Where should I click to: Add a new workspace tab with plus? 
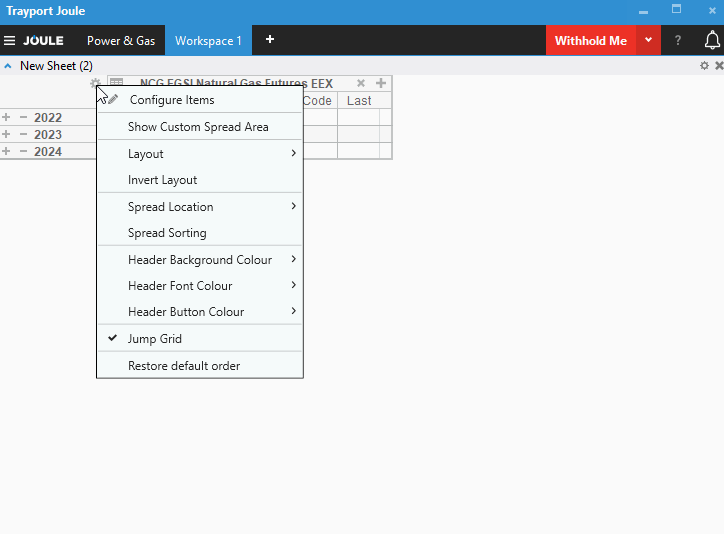(269, 40)
